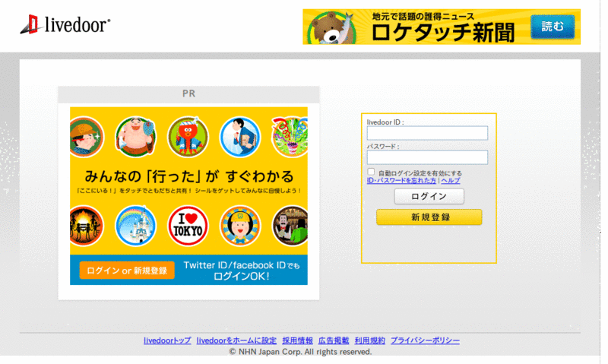Click the PR panel header label
This screenshot has width=608, height=364.
pyautogui.click(x=188, y=93)
